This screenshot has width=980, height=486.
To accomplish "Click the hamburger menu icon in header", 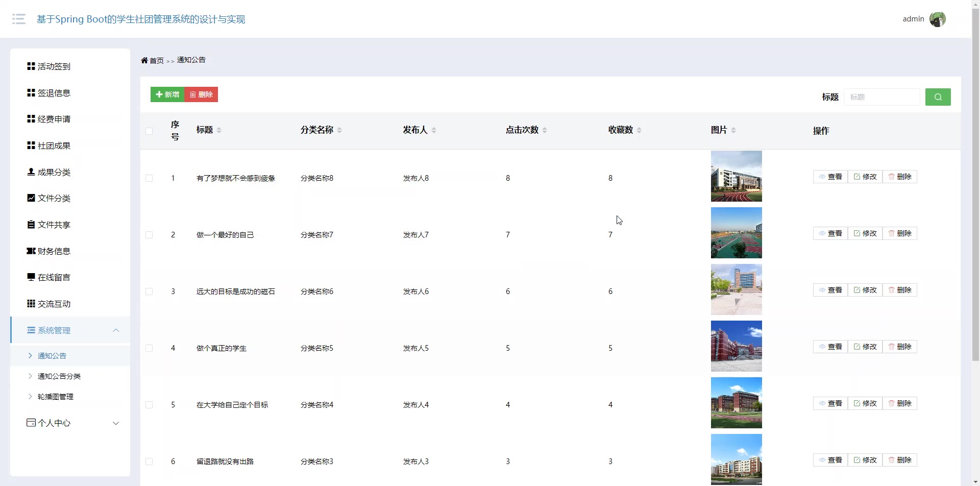I will 19,19.
